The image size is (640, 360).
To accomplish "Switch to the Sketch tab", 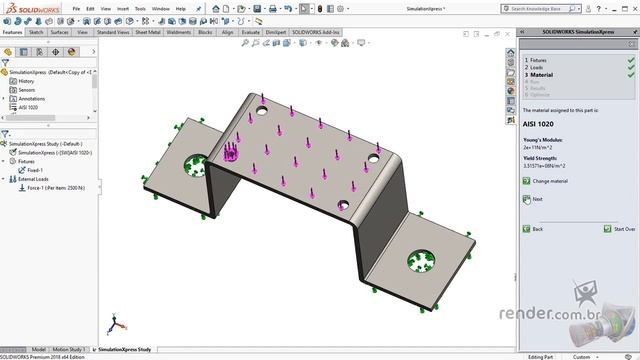I will 36,32.
